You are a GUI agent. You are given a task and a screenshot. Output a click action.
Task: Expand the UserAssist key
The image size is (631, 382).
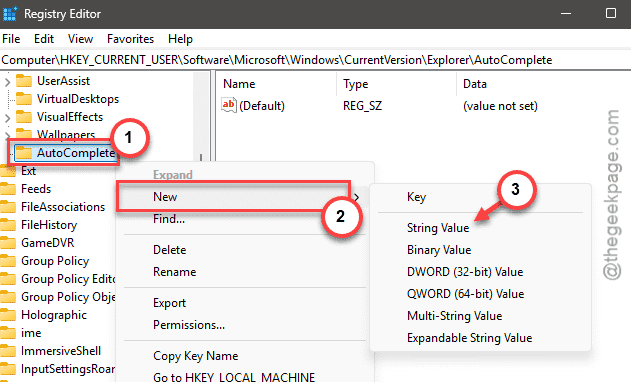coord(7,82)
